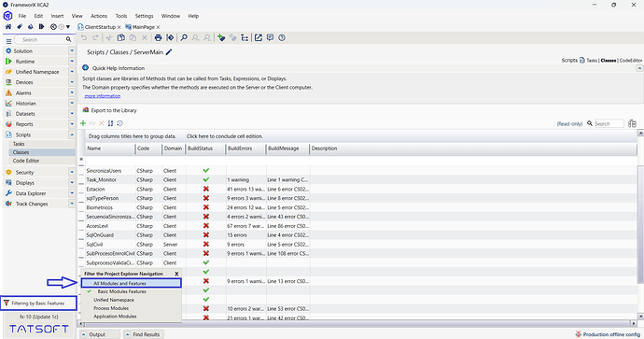Expand the Runtime sidebar dropdown
Screen dimensions: 644x339
[72, 62]
